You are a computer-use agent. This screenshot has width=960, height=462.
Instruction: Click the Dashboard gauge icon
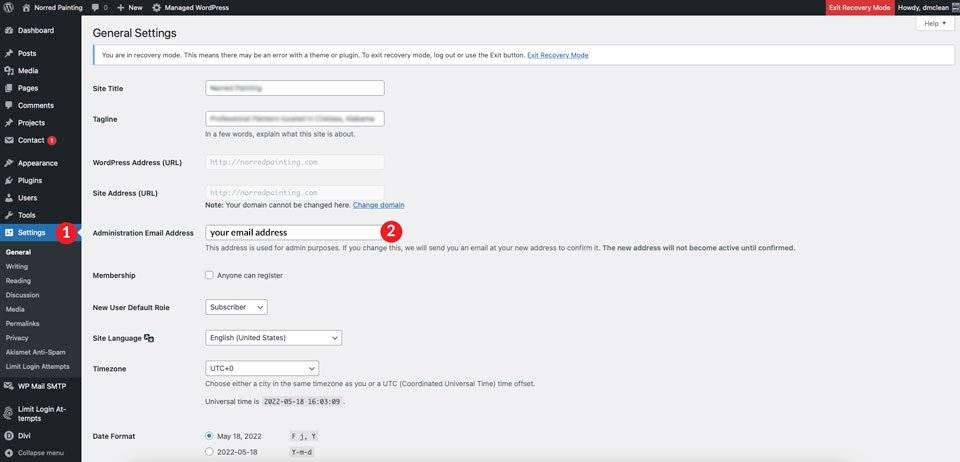click(9, 30)
